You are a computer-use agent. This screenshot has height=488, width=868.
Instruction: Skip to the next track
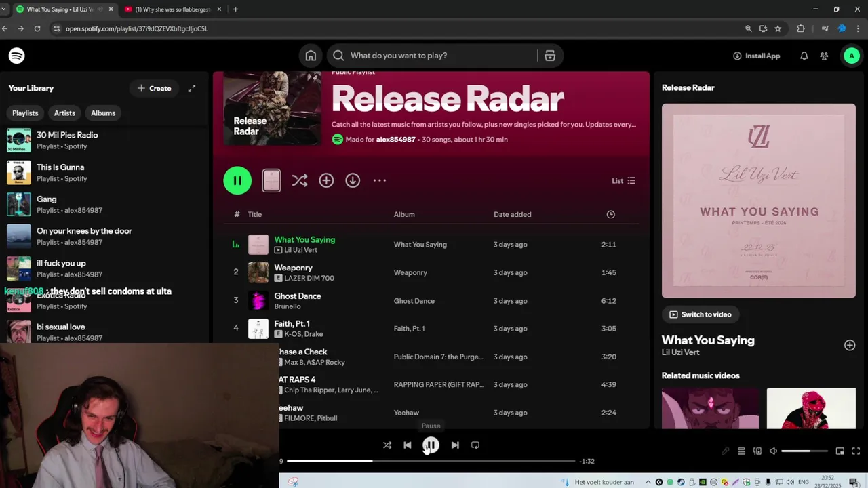455,445
